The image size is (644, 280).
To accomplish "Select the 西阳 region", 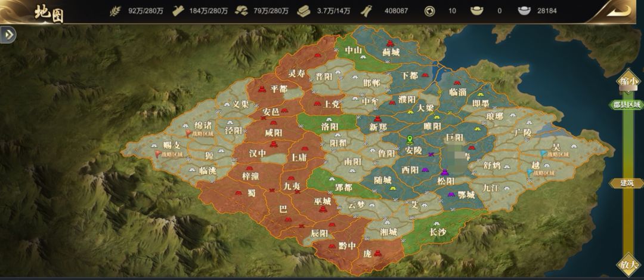I will pyautogui.click(x=410, y=170).
